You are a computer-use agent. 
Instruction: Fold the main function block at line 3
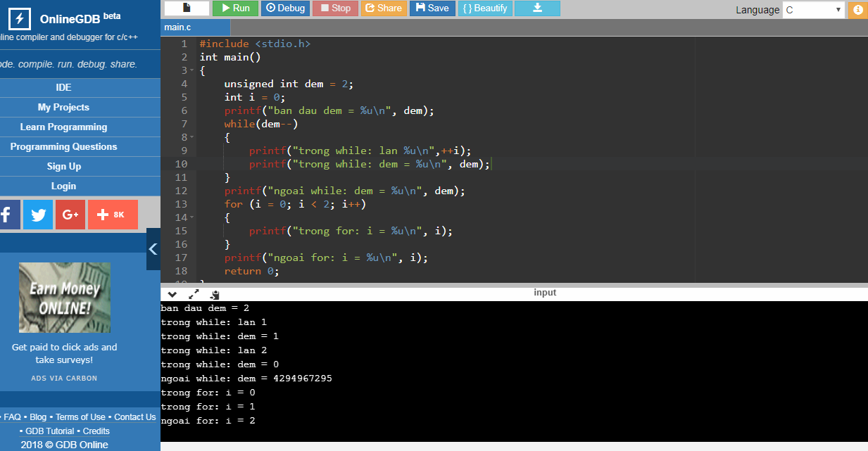click(x=191, y=70)
